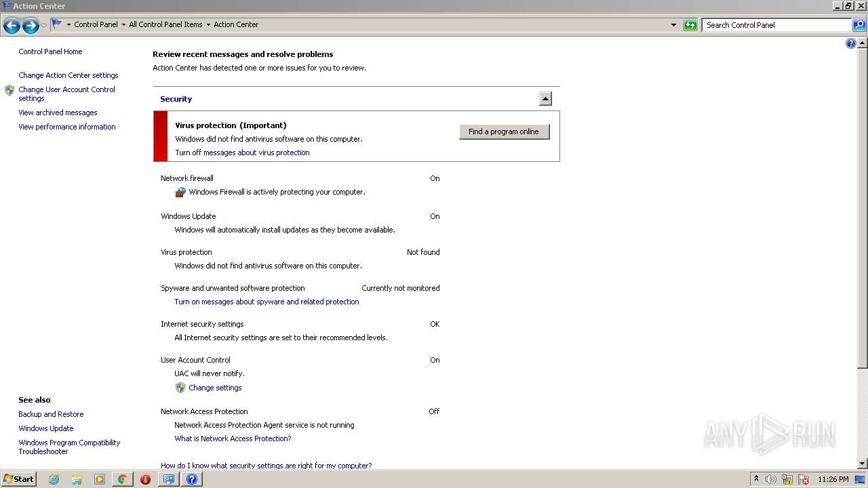Open What is Network Access Protection? link
This screenshot has width=868, height=488.
coord(233,439)
